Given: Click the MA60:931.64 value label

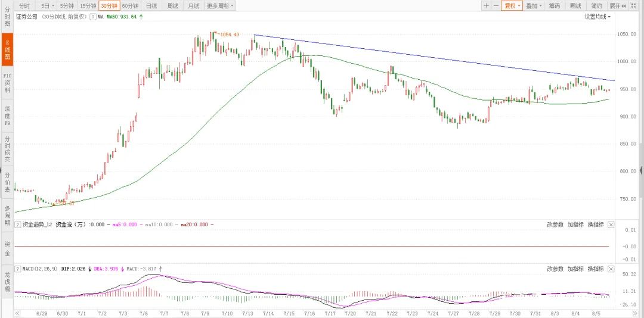Looking at the screenshot, I should click(x=122, y=17).
